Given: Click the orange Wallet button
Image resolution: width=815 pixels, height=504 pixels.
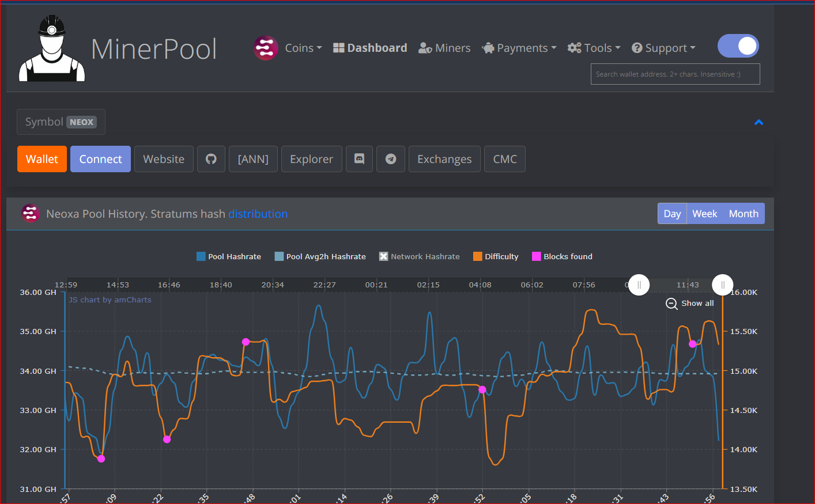Looking at the screenshot, I should pyautogui.click(x=42, y=159).
